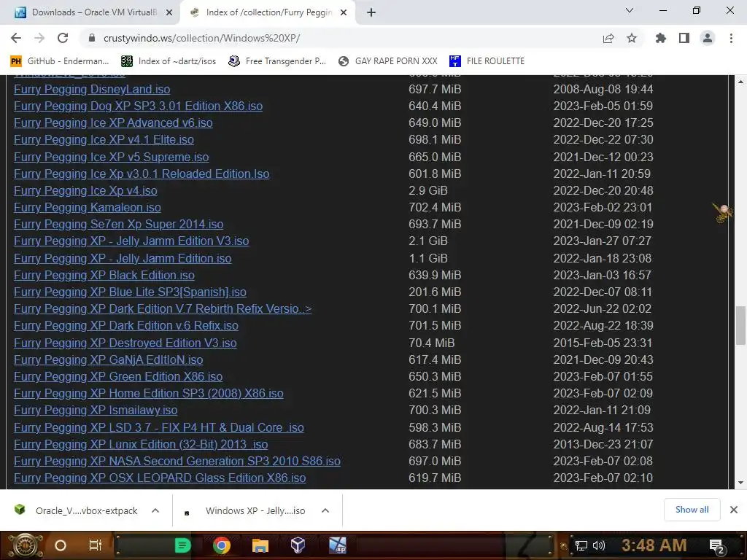Image resolution: width=747 pixels, height=560 pixels.
Task: Open the FILE ROULETTE bookmark
Action: click(x=487, y=61)
